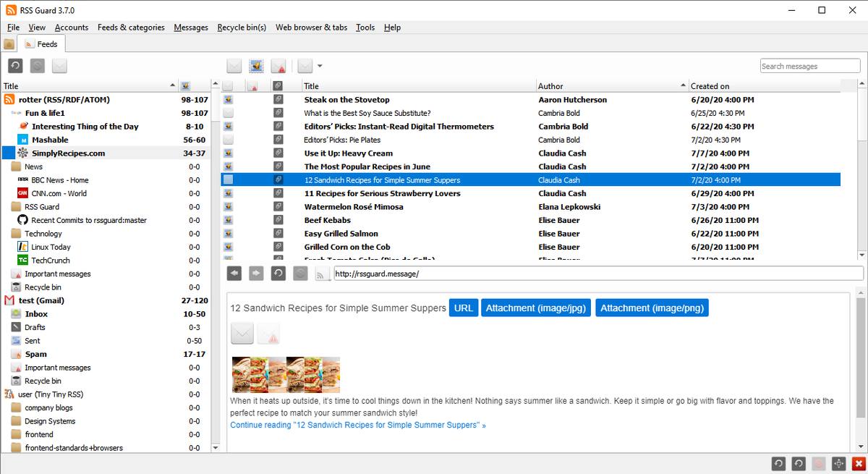
Task: Reload the page in the browser toolbar
Action: click(x=278, y=273)
